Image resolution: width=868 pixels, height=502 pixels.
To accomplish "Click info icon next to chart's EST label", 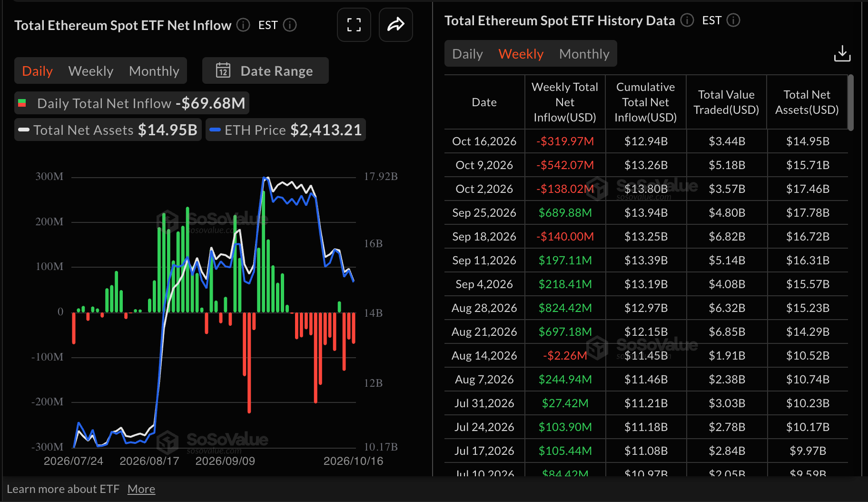I will (290, 25).
